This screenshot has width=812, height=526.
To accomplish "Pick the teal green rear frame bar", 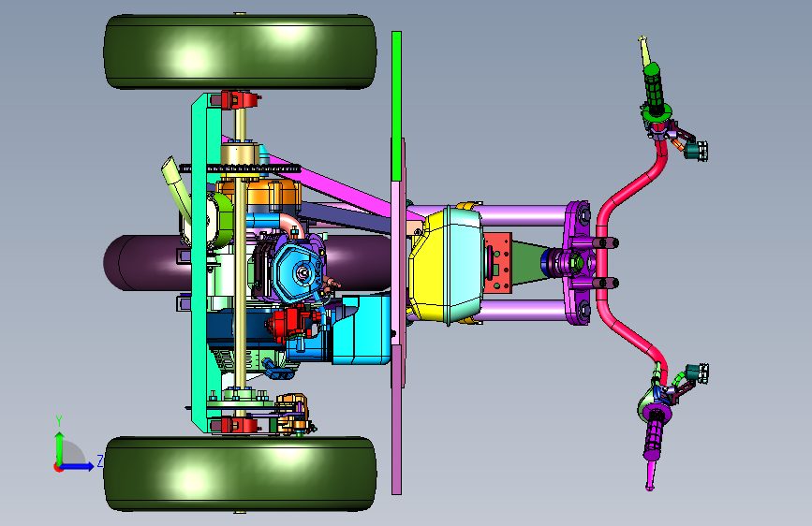I will pos(199,263).
